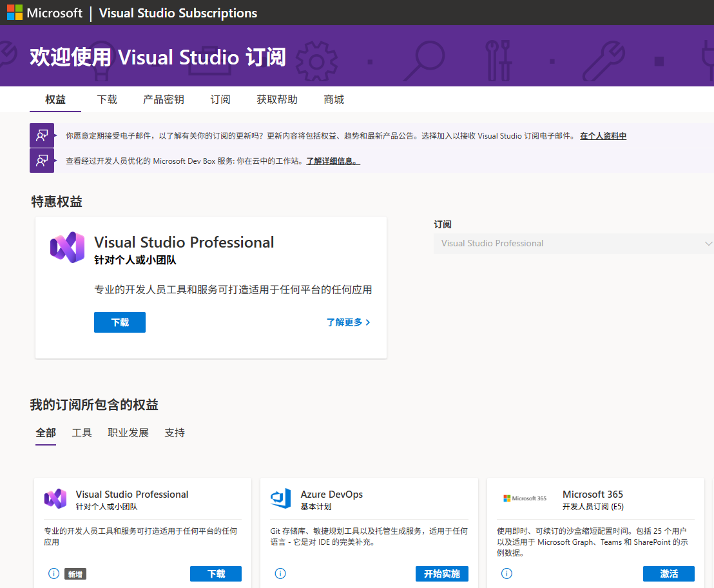Open the 了解更多 link
The image size is (714, 588).
[349, 322]
